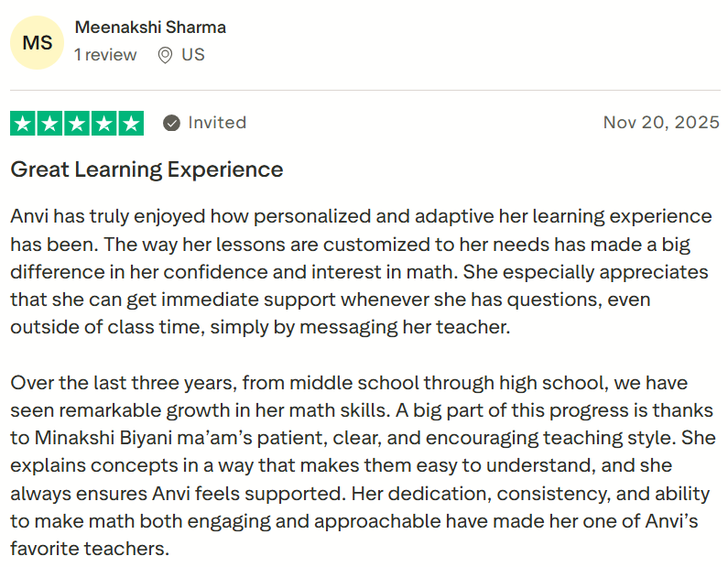The width and height of the screenshot is (728, 567).
Task: Click the "Invited" label text
Action: coord(217,123)
